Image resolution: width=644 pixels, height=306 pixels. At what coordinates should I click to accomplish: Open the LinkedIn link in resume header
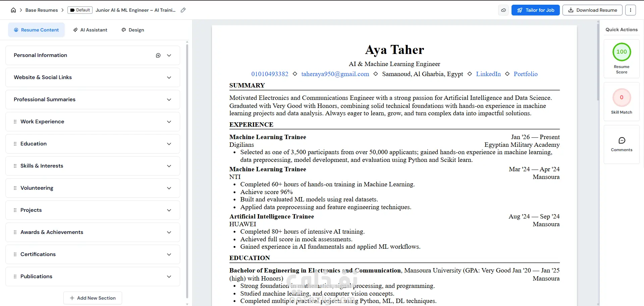pyautogui.click(x=488, y=74)
